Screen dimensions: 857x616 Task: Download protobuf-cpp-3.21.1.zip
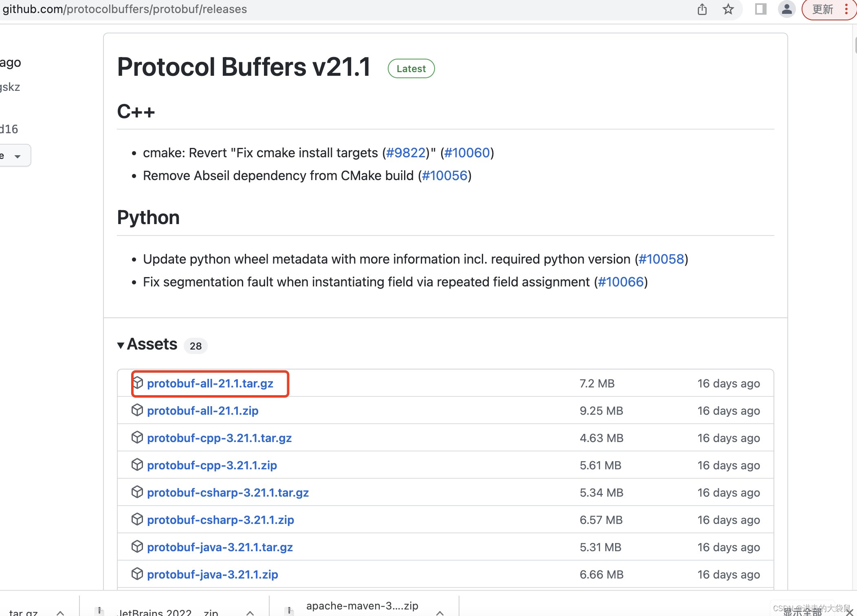[x=212, y=465]
